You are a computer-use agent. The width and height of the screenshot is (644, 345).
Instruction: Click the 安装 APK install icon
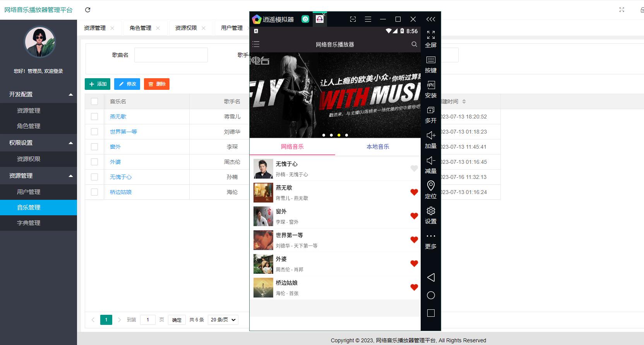[431, 85]
